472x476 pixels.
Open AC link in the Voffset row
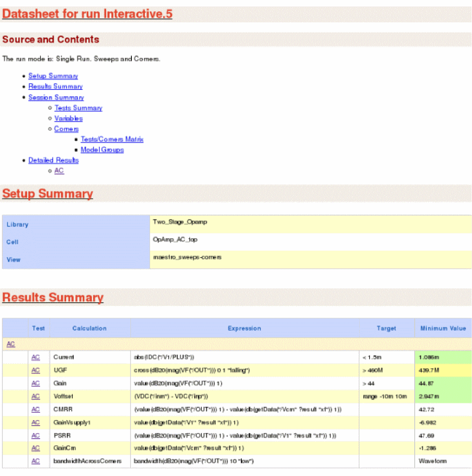35,396
